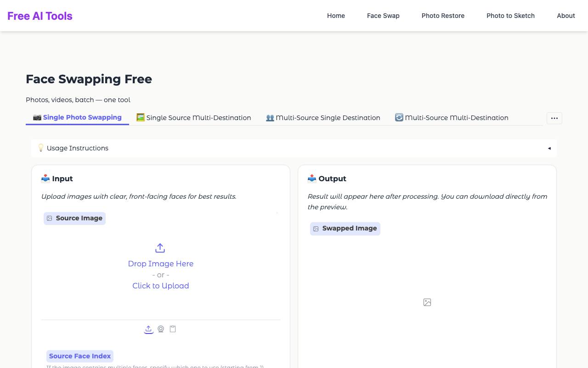This screenshot has height=368, width=588.
Task: Expand the Usage Instructions section
Action: point(294,148)
